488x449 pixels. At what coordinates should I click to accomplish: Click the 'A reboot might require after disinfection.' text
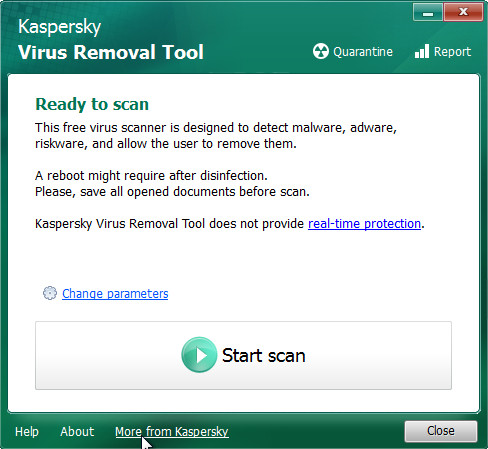[x=151, y=176]
